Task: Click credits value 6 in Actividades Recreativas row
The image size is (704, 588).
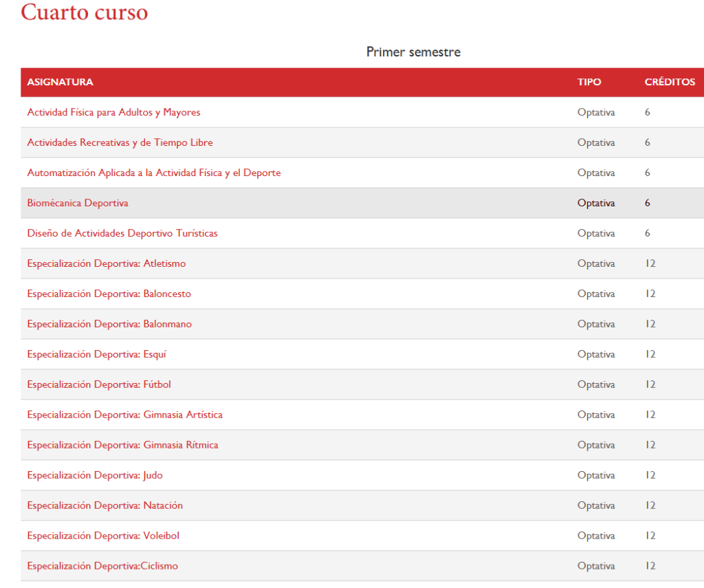Action: click(x=648, y=142)
